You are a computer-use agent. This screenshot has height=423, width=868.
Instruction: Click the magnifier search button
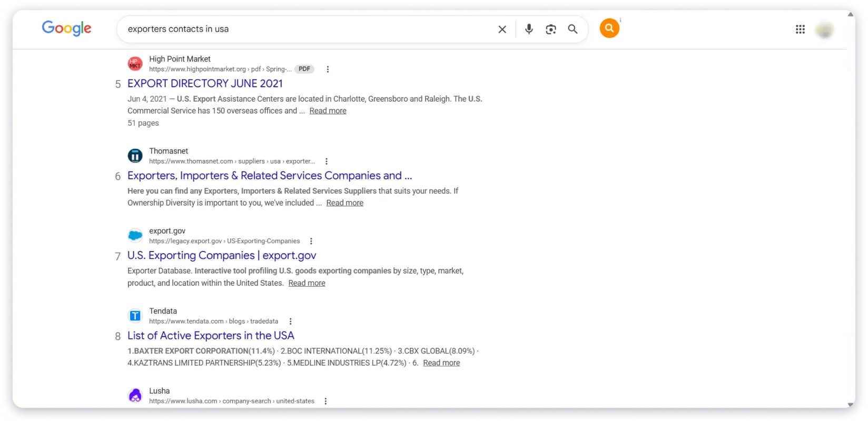[573, 29]
